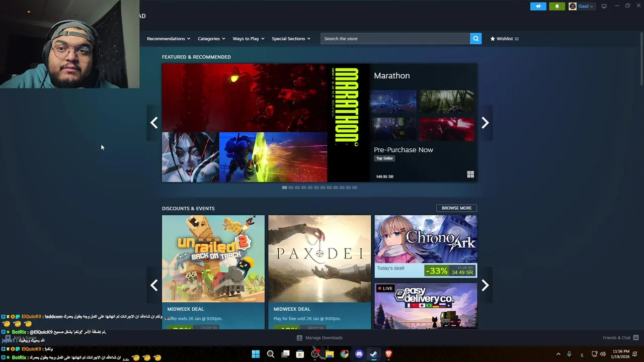View Marathon top-left screenshot thumbnail
This screenshot has width=644, height=362.
pos(393,103)
